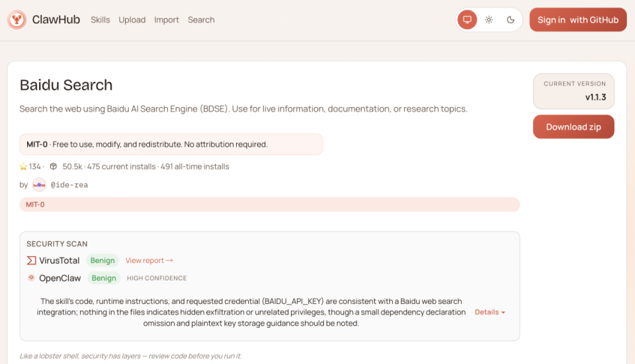Click the v1.1.3 version number
Screen dimensions: 635x364
(x=595, y=97)
